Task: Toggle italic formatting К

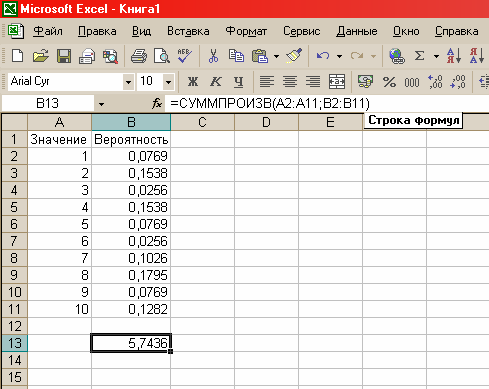Action: (x=216, y=81)
